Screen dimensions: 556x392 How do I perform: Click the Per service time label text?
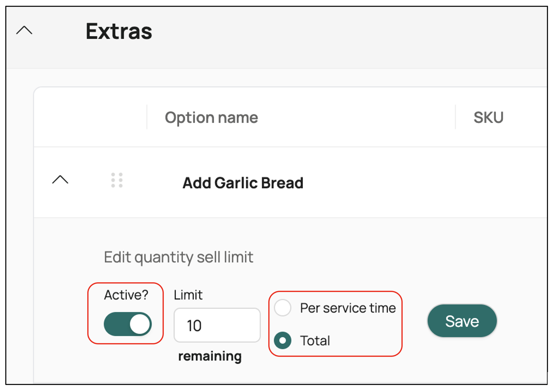pyautogui.click(x=348, y=308)
